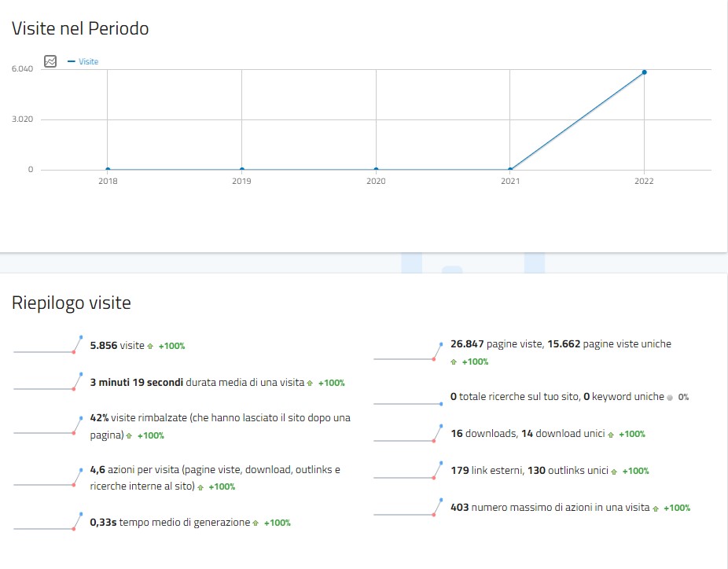Click the numero massimo di azioni sparkline

408,508
